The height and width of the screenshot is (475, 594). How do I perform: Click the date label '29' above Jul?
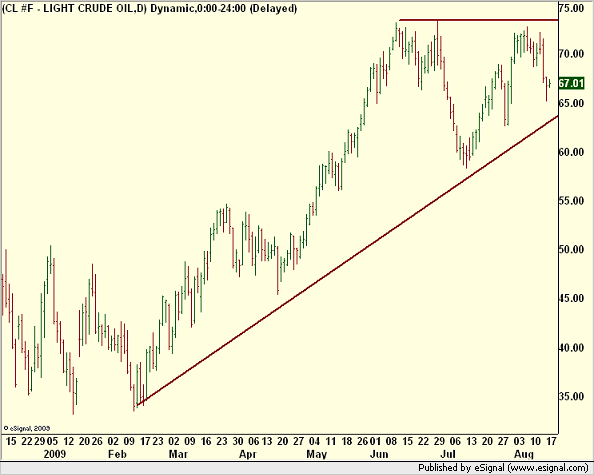pyautogui.click(x=439, y=441)
